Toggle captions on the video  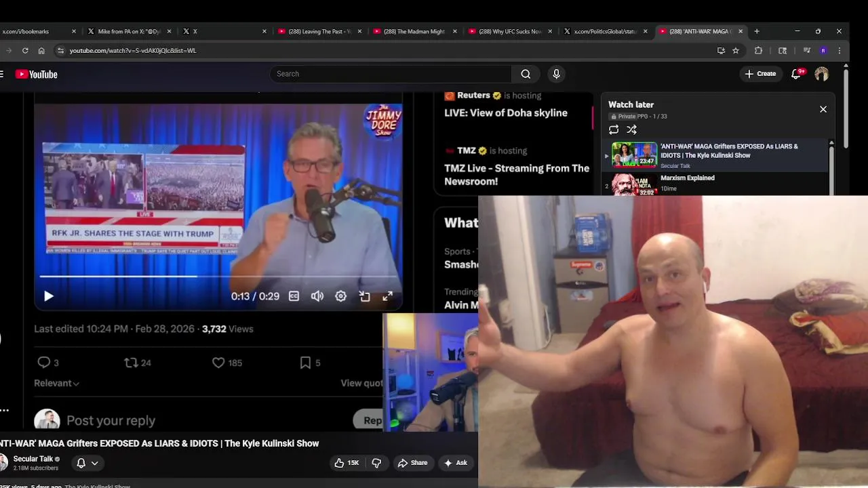point(294,296)
